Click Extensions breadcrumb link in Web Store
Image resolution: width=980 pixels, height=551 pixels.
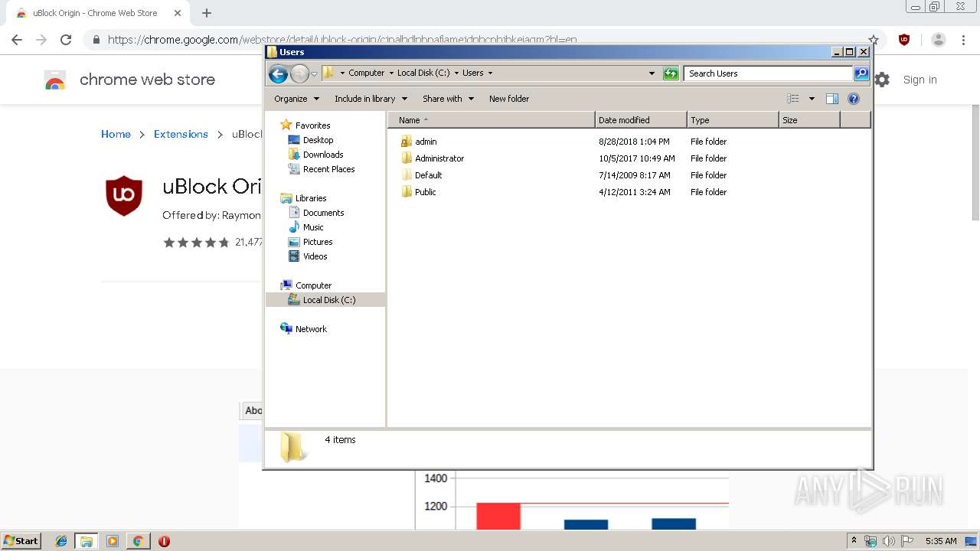click(x=181, y=134)
